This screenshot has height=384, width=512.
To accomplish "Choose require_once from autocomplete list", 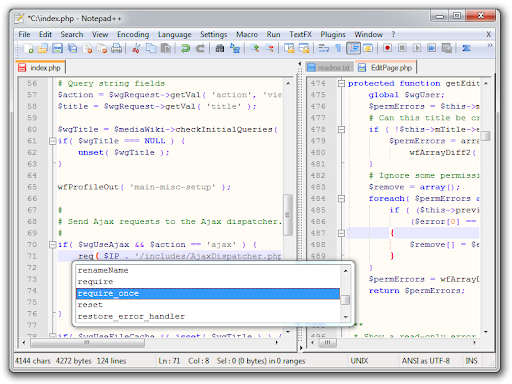I will (x=208, y=293).
